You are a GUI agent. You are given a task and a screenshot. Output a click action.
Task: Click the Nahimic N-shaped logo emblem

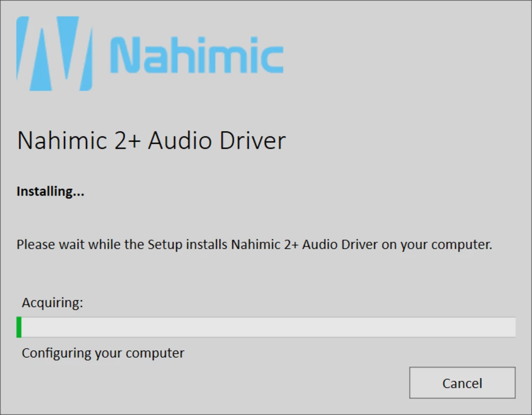coord(54,53)
